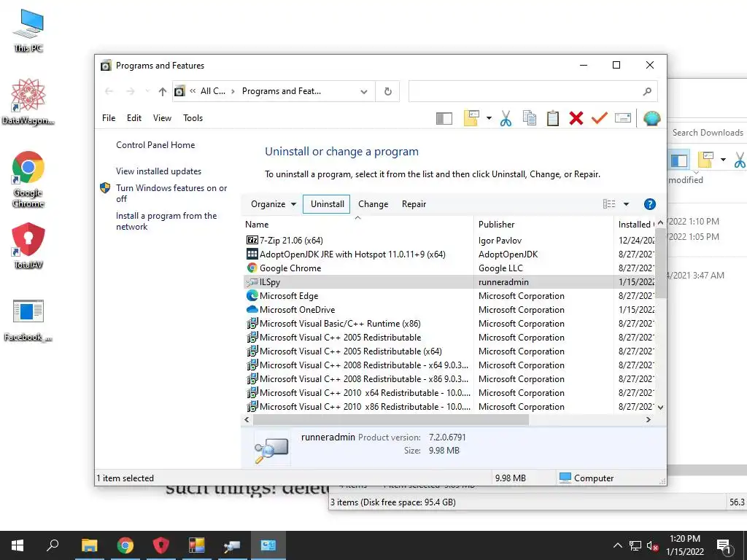Open Install a program from the network
Image resolution: width=747 pixels, height=560 pixels.
(x=166, y=222)
